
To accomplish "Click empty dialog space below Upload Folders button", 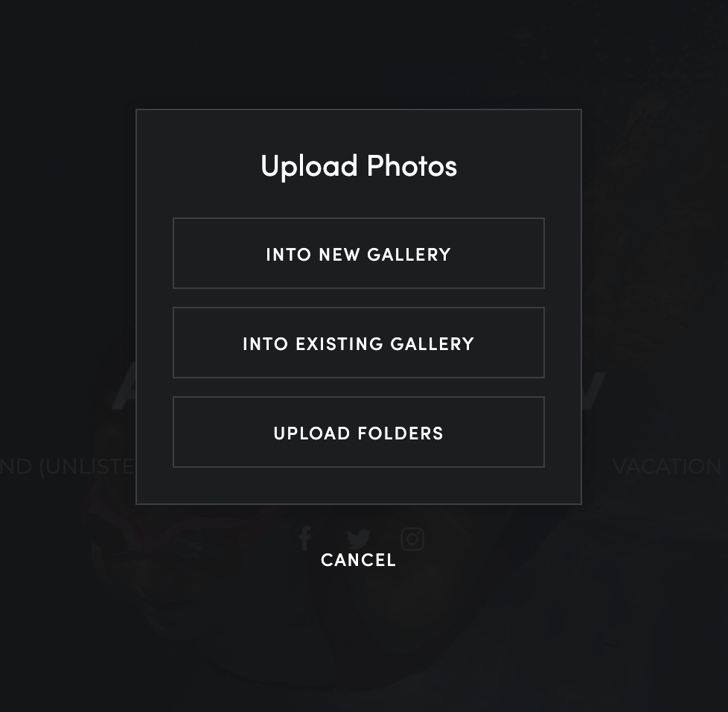I will pyautogui.click(x=359, y=486).
